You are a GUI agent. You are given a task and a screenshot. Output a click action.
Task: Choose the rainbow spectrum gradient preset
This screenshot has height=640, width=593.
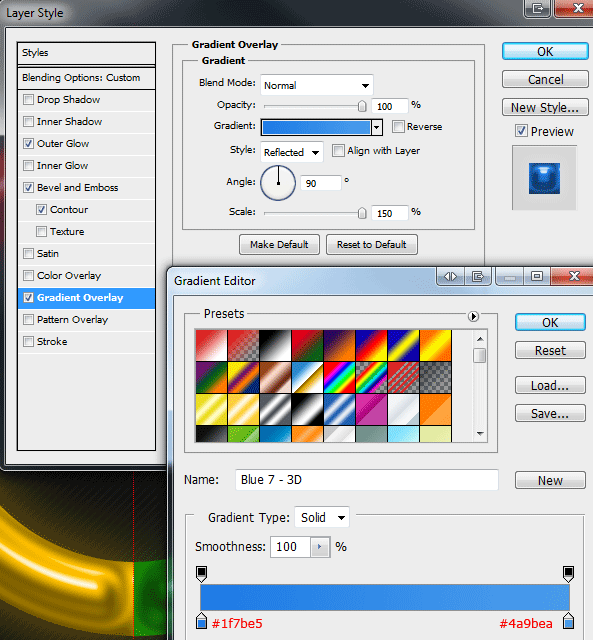pyautogui.click(x=339, y=378)
